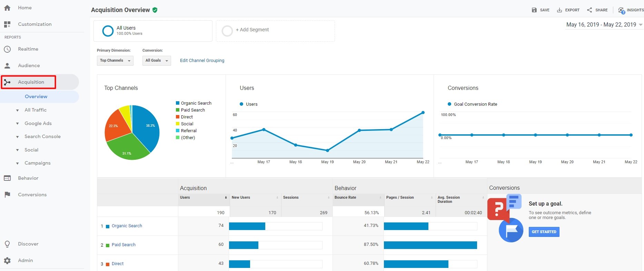The image size is (644, 271).
Task: Expand the Google Ads section
Action: 38,123
